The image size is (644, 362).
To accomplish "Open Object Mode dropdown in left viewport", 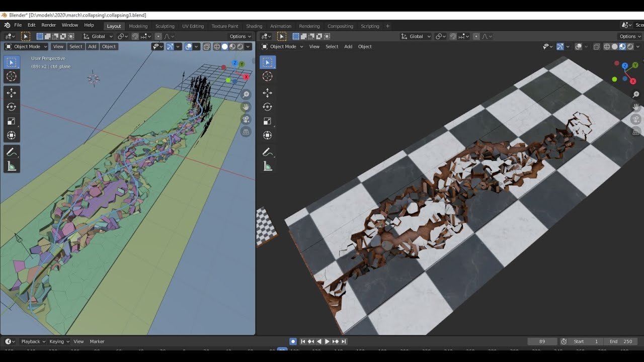I will (26, 46).
